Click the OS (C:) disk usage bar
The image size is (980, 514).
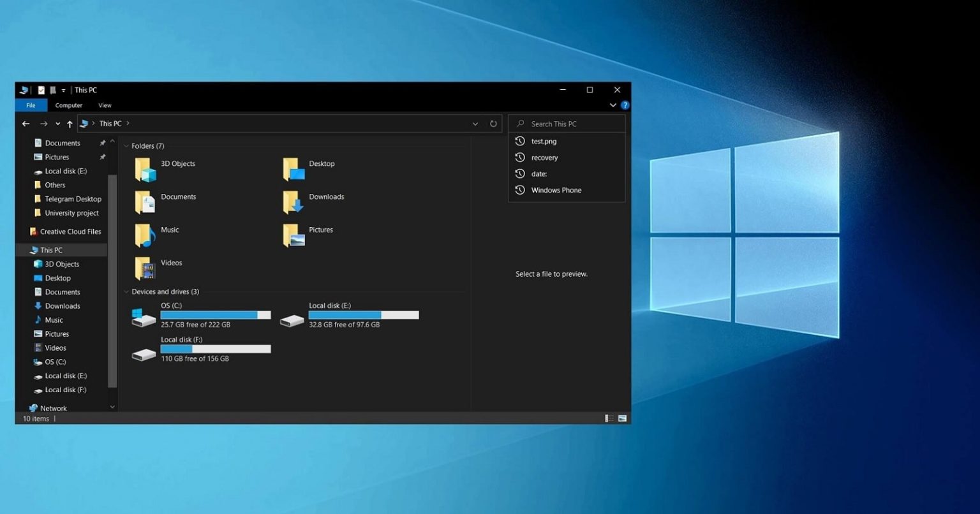pos(216,314)
